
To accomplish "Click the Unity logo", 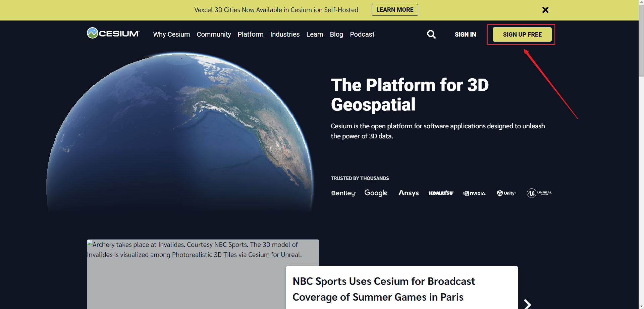I will tap(506, 193).
